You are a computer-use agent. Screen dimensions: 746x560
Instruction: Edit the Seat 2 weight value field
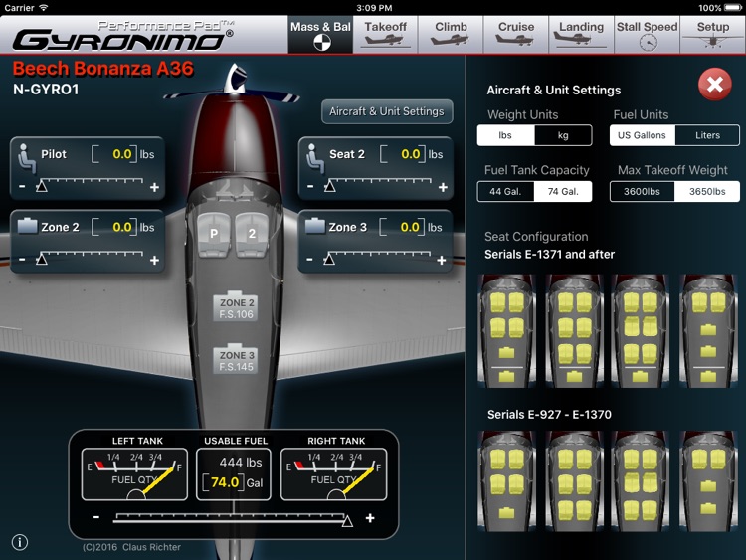(403, 154)
